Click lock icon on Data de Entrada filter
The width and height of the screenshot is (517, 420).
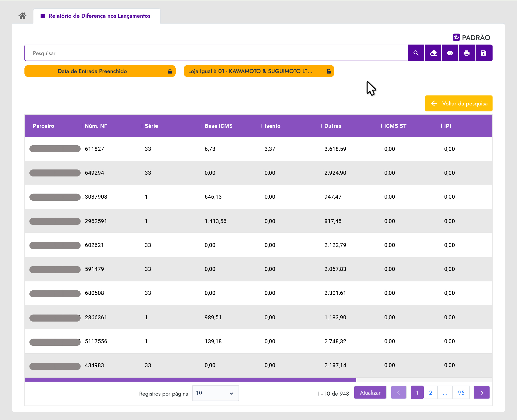pyautogui.click(x=170, y=71)
